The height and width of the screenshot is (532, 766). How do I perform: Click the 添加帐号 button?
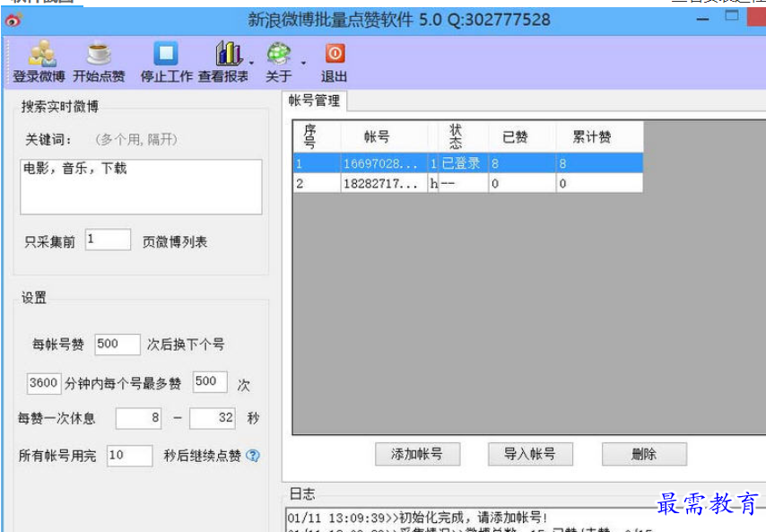point(417,454)
